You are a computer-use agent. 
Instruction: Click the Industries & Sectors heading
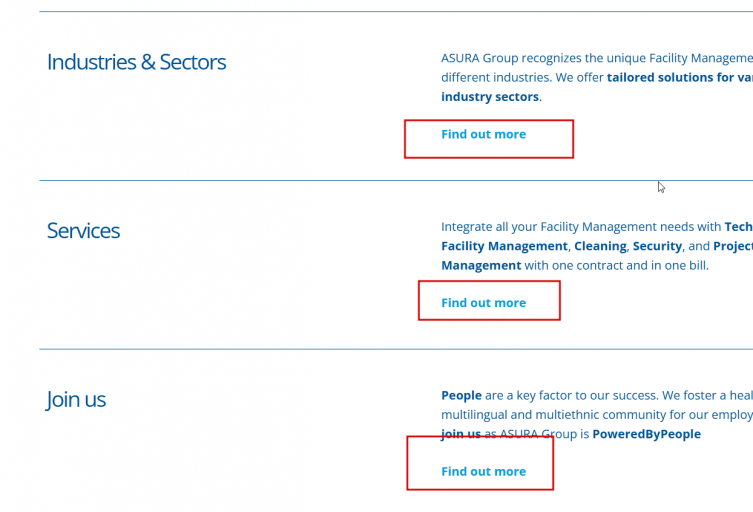tap(136, 62)
